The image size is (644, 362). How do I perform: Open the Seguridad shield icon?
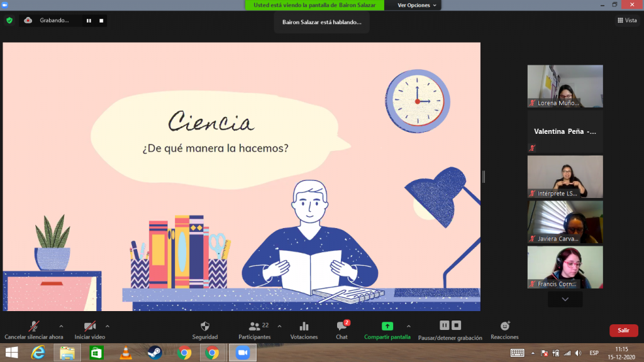point(204,326)
